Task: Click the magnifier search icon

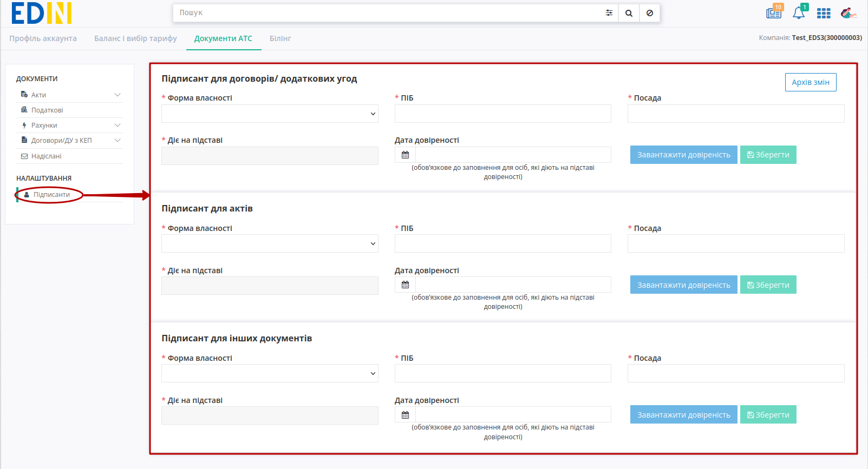Action: point(629,13)
